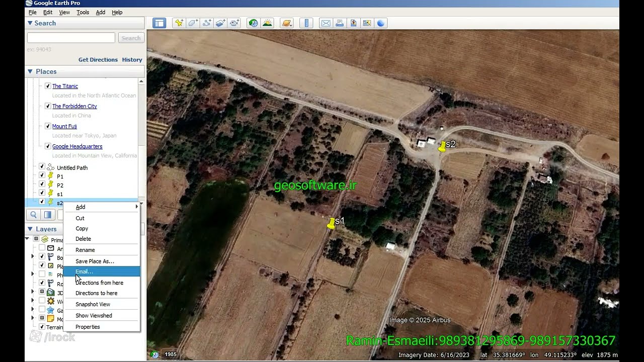
Task: Toggle the Untitled Path checkbox
Action: pos(42,167)
